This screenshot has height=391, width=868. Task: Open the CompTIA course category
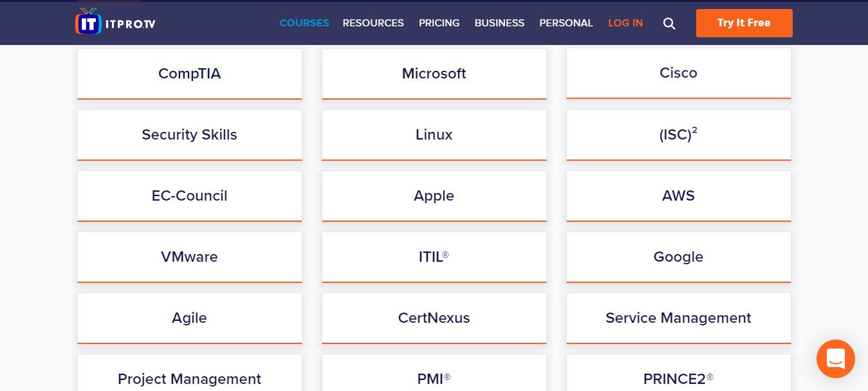(x=190, y=74)
